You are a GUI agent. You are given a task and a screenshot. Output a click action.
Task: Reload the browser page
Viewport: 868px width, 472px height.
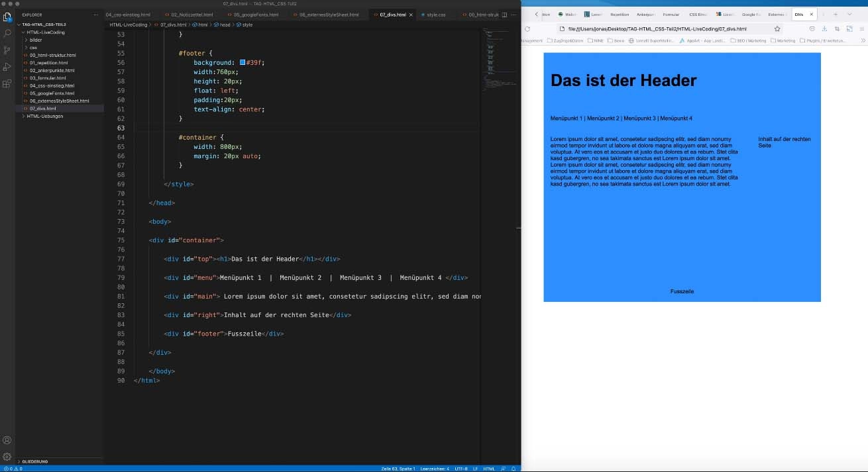click(527, 29)
